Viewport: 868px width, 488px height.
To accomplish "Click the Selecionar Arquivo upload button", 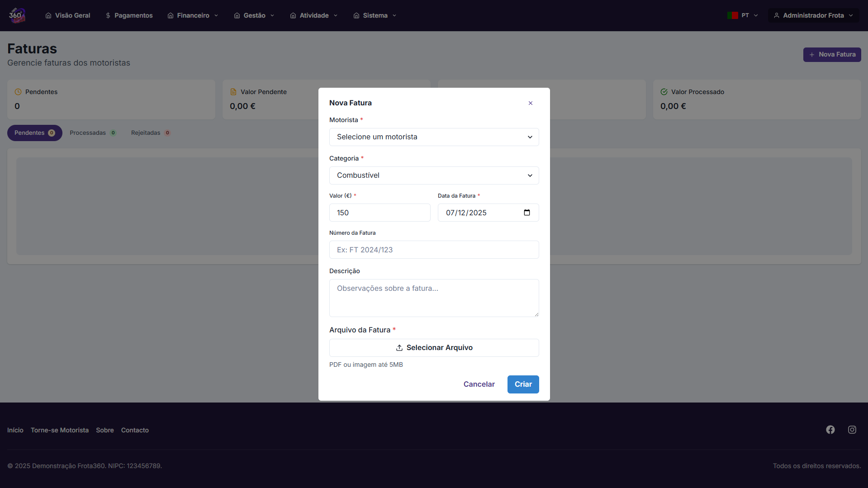I will click(434, 348).
